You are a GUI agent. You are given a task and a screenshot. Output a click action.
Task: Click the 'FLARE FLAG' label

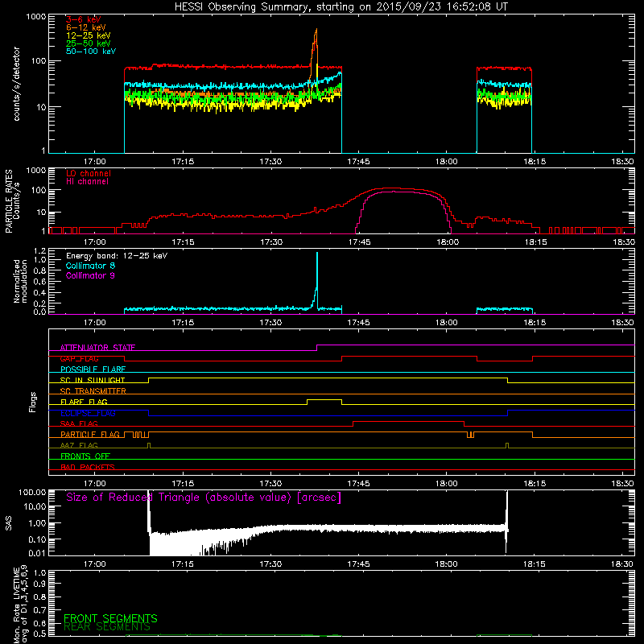tap(84, 402)
